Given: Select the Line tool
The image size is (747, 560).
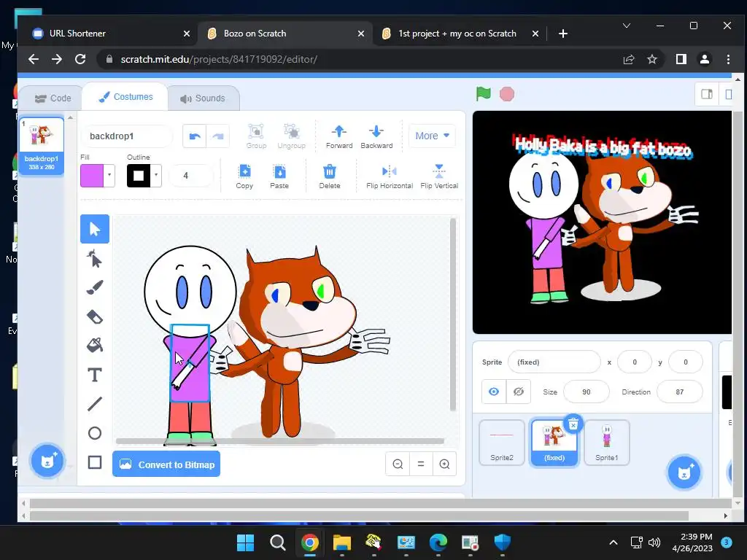Looking at the screenshot, I should (x=95, y=404).
